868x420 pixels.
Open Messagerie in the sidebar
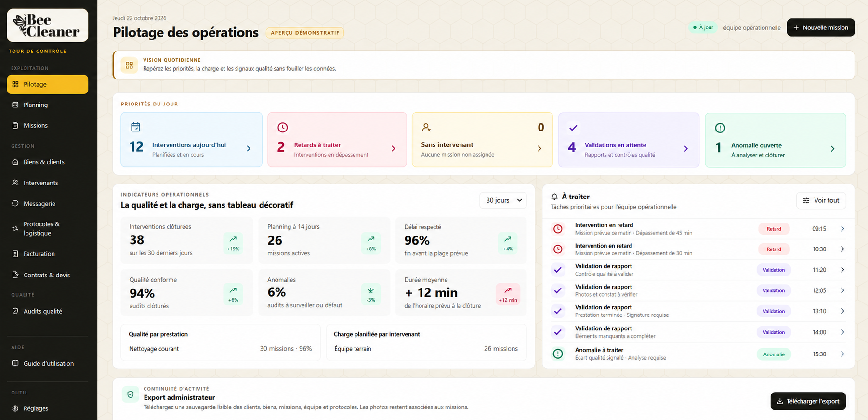click(x=47, y=203)
